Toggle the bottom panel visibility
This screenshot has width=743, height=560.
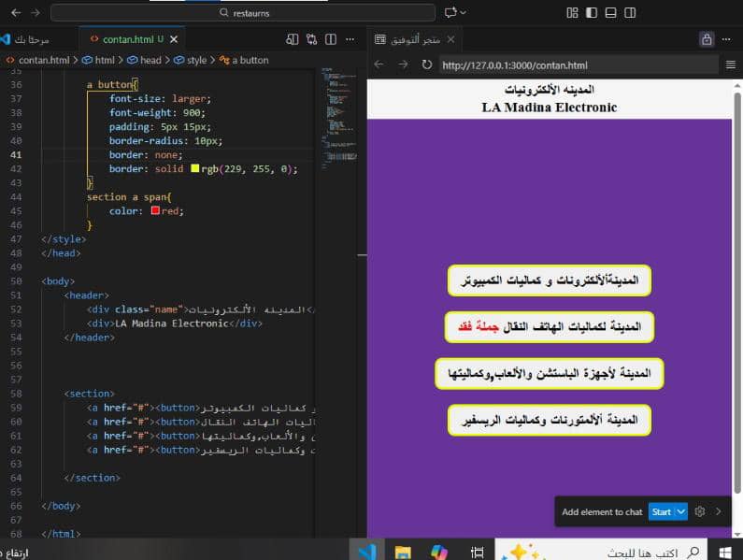611,13
